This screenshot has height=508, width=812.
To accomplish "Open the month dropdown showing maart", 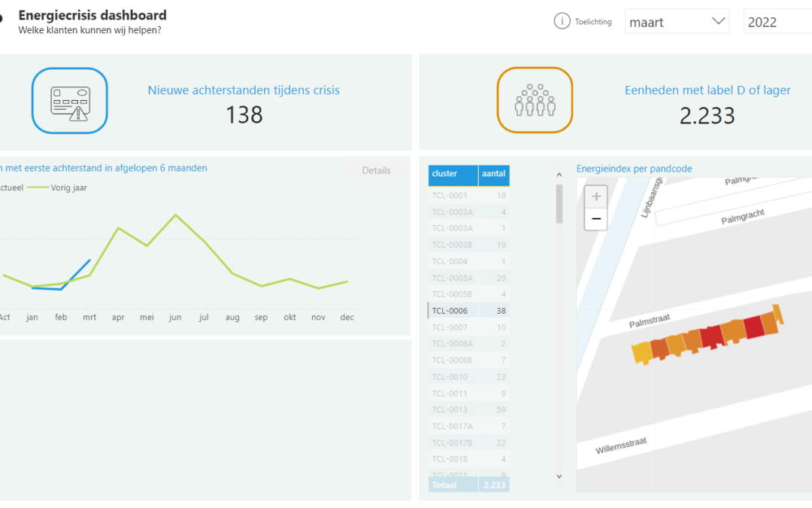I will (677, 22).
